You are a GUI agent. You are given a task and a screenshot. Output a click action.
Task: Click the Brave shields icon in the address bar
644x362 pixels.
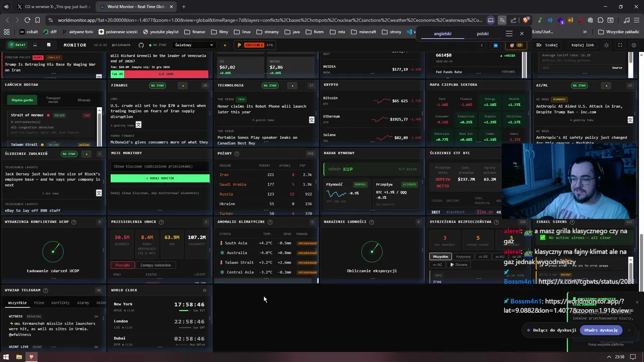(526, 20)
